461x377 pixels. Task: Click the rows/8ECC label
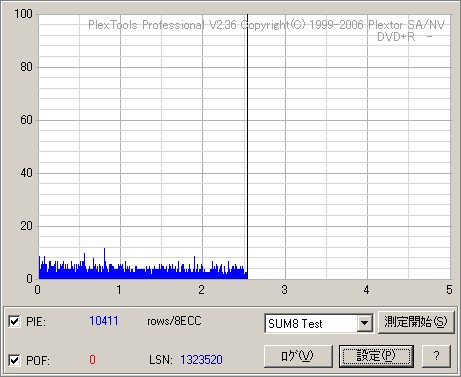click(174, 321)
